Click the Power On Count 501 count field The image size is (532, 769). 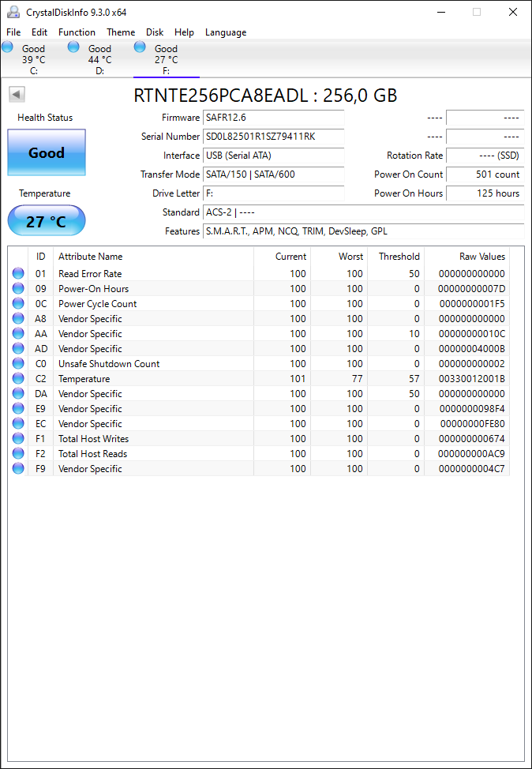[x=485, y=174]
